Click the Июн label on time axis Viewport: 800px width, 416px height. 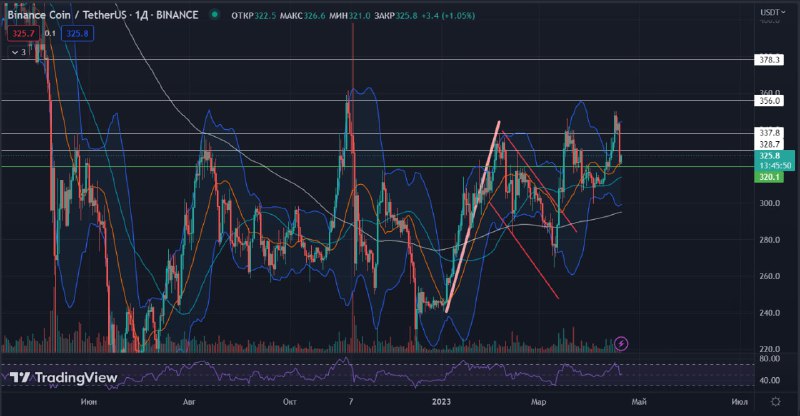(89, 402)
